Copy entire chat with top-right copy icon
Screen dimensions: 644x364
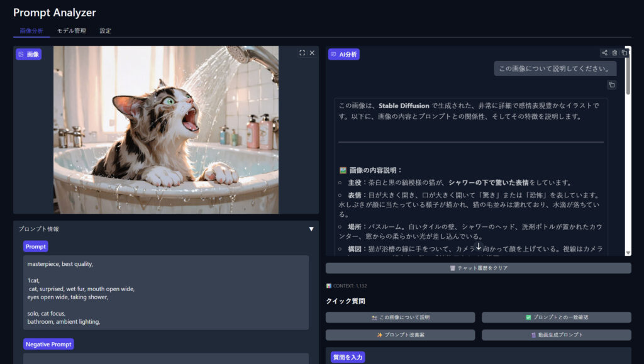625,53
